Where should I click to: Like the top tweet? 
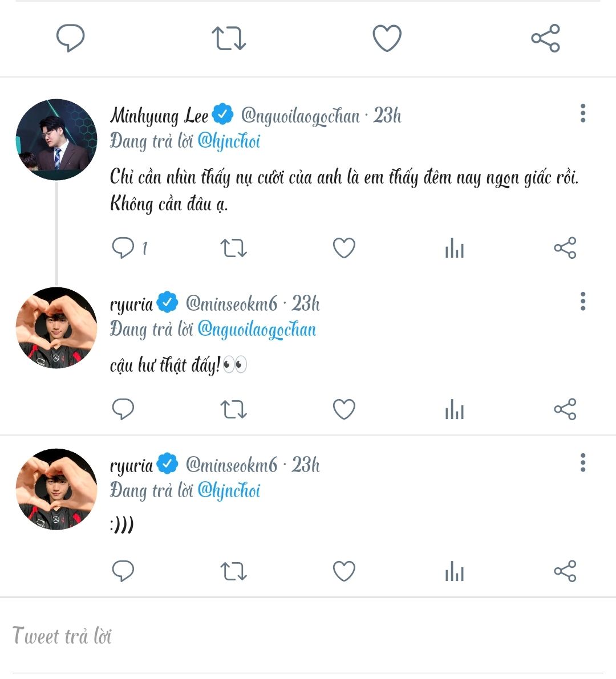(x=387, y=38)
